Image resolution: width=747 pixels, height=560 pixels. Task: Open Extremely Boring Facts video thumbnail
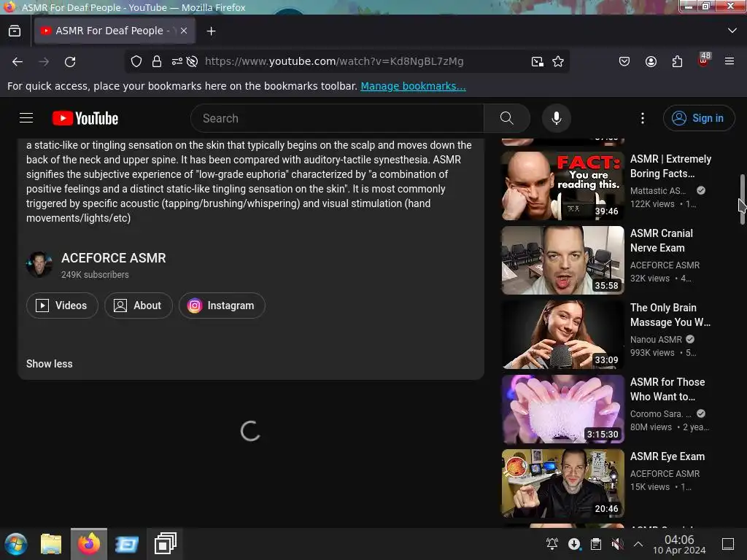562,186
